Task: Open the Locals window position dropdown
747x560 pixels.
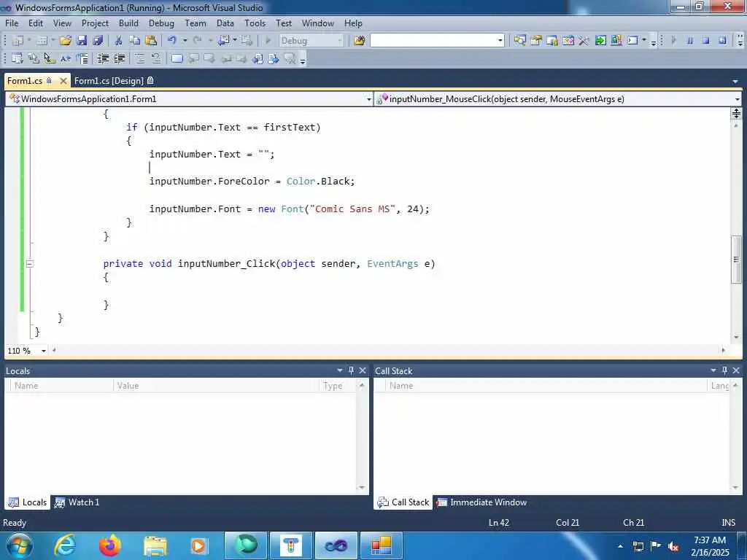Action: (340, 370)
